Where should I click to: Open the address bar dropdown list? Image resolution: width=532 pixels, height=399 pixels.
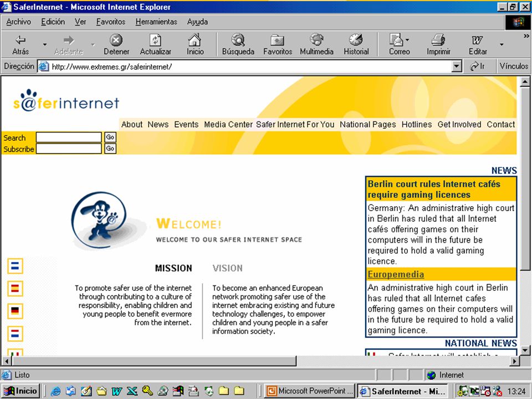[x=457, y=66]
